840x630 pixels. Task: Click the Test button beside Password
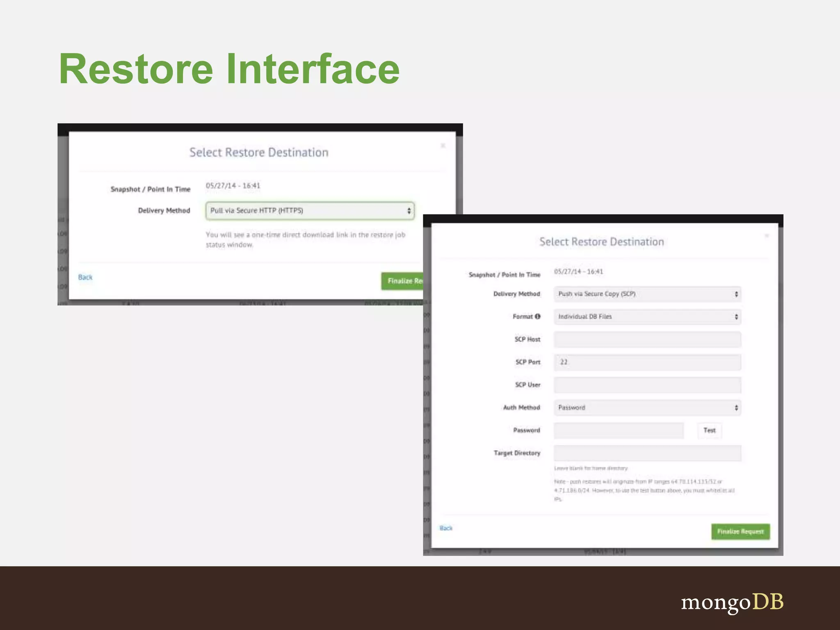point(710,430)
